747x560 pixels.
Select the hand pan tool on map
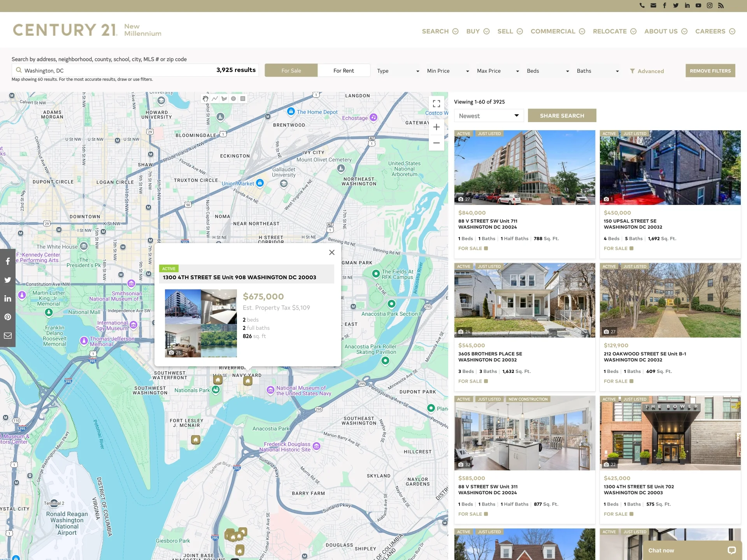tap(205, 99)
